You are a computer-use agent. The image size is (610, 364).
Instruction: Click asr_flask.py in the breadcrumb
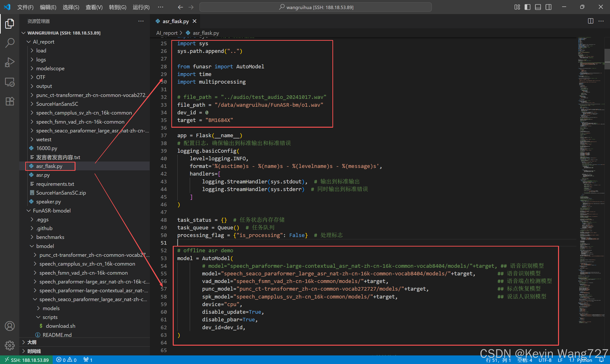(206, 33)
